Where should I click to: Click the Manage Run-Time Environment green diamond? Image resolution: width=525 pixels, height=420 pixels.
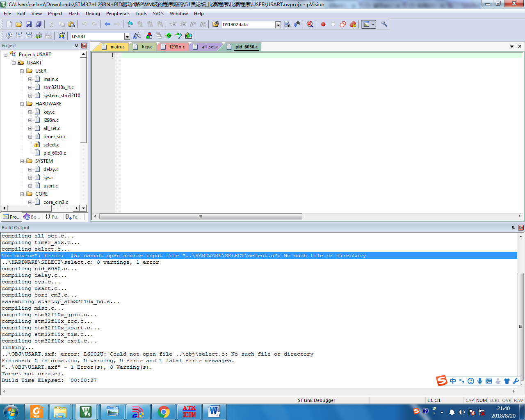coord(169,36)
